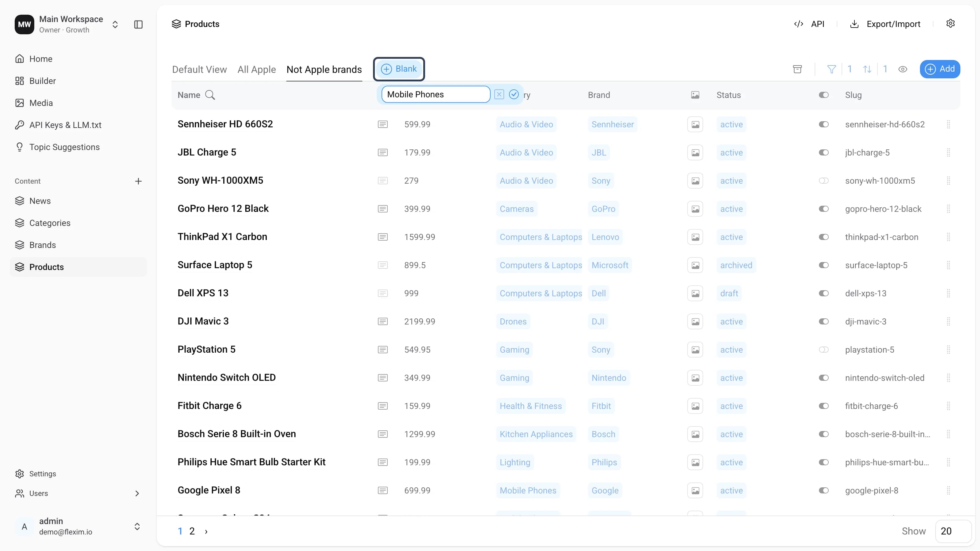The image size is (980, 551).
Task: Open Home in the sidebar
Action: tap(41, 59)
